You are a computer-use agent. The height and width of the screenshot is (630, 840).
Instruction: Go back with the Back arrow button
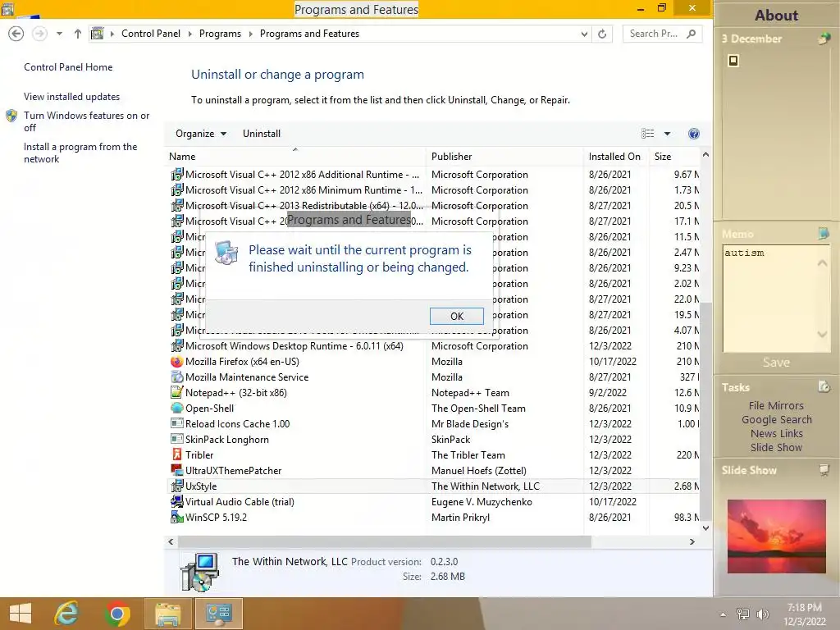[x=16, y=34]
